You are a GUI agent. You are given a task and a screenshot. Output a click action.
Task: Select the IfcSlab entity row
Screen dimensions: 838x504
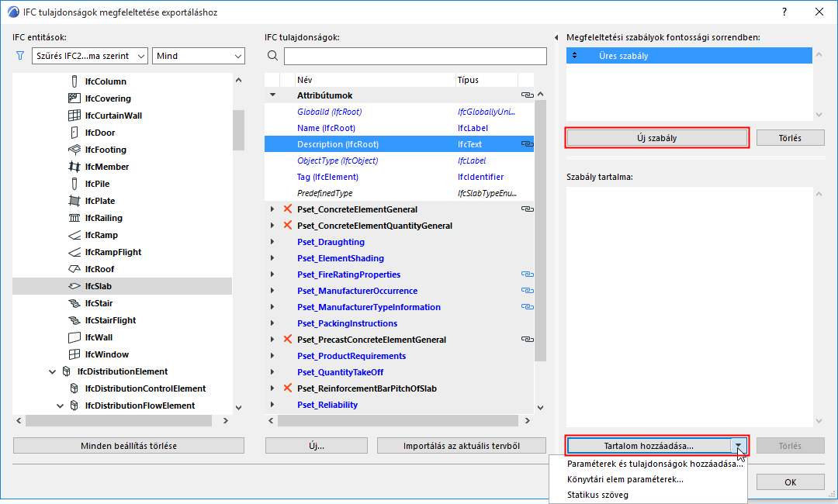[122, 286]
